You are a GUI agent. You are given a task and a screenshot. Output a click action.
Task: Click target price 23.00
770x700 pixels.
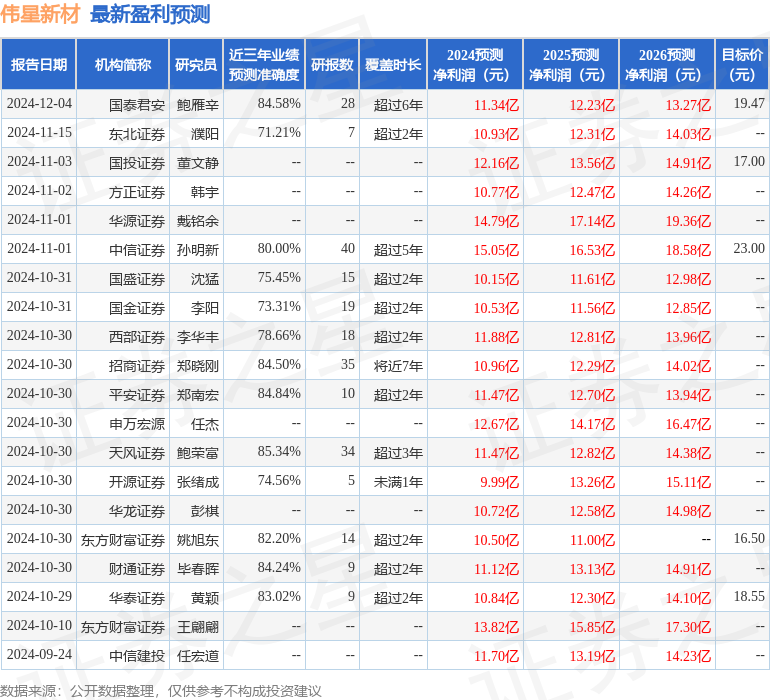[x=749, y=248]
